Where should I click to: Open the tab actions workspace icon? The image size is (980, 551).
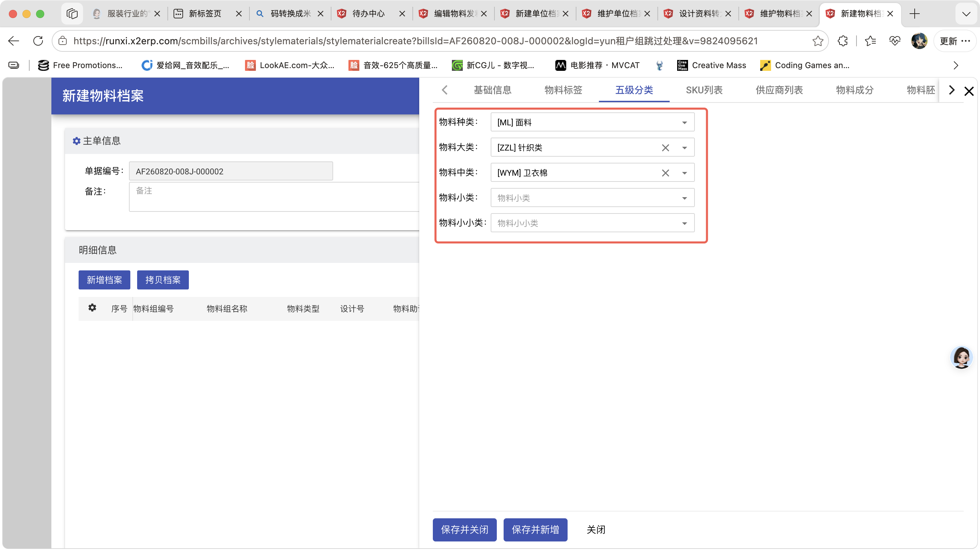coord(72,14)
